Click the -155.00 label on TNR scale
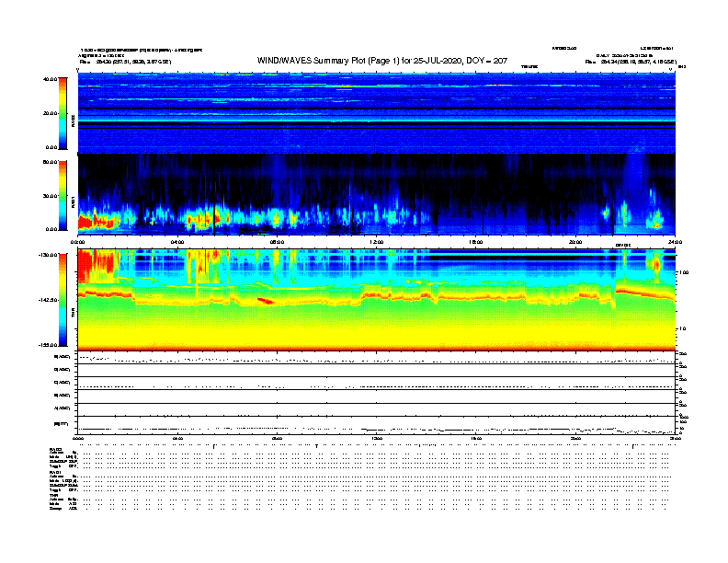 (x=48, y=345)
